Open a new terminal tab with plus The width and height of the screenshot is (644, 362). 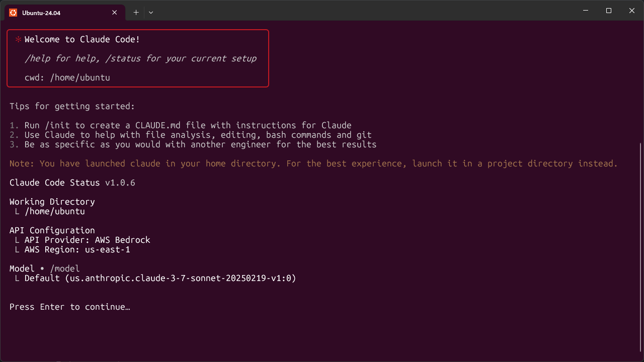pyautogui.click(x=136, y=13)
